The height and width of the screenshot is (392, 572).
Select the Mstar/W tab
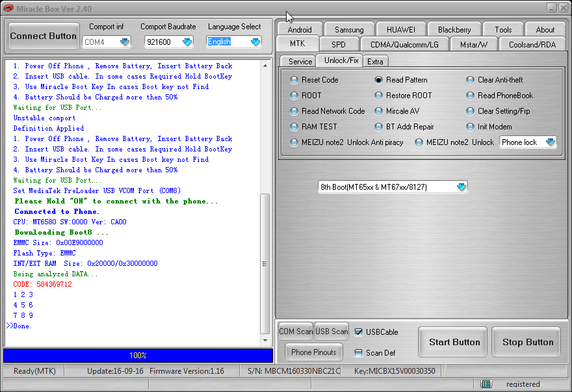click(x=473, y=44)
